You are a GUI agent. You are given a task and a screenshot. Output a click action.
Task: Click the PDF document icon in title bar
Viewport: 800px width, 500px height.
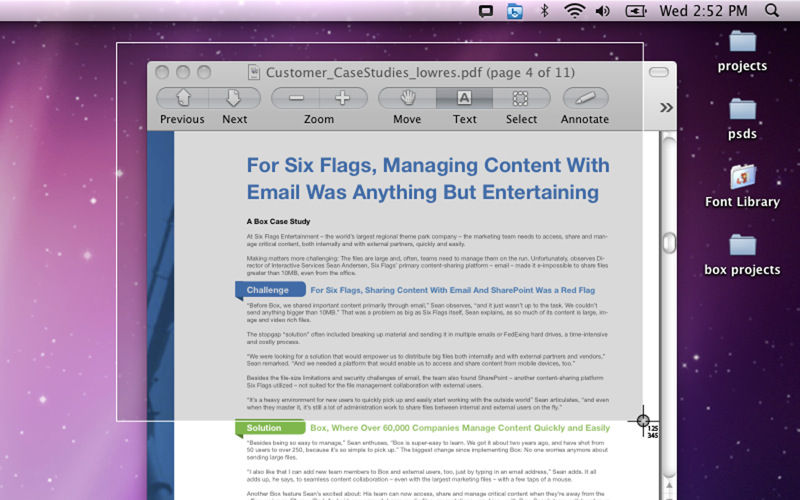click(254, 72)
